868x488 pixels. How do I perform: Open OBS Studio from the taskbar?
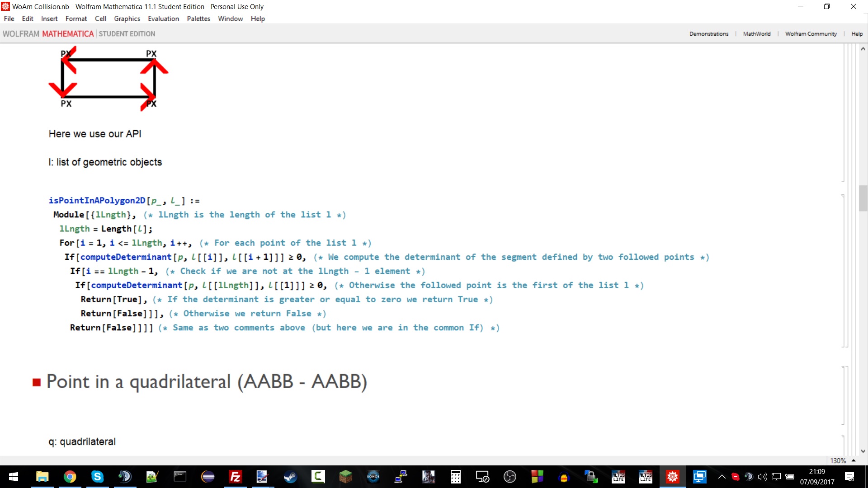point(509,477)
